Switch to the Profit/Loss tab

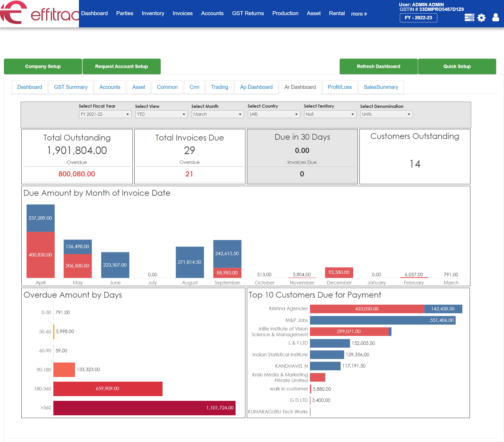pyautogui.click(x=340, y=87)
